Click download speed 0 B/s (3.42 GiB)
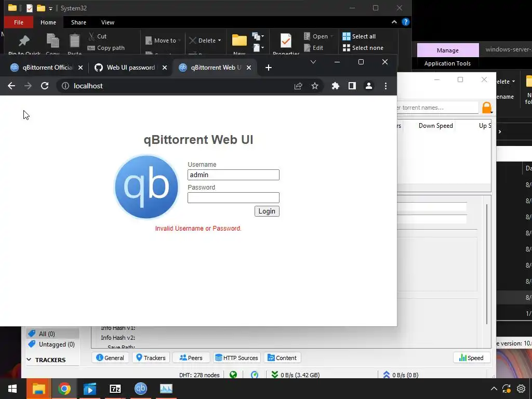Screen dimensions: 532x399 click(x=295, y=375)
